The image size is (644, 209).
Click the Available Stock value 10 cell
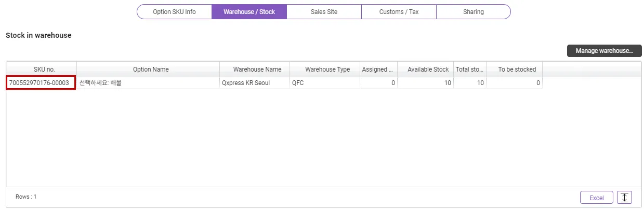tap(426, 83)
